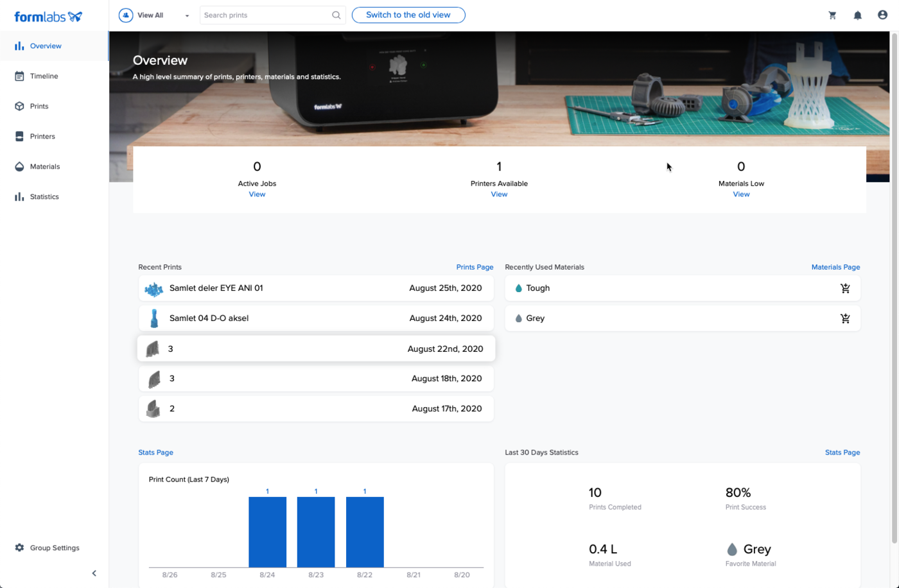Open the Materials sidebar item
899x588 pixels.
(44, 167)
